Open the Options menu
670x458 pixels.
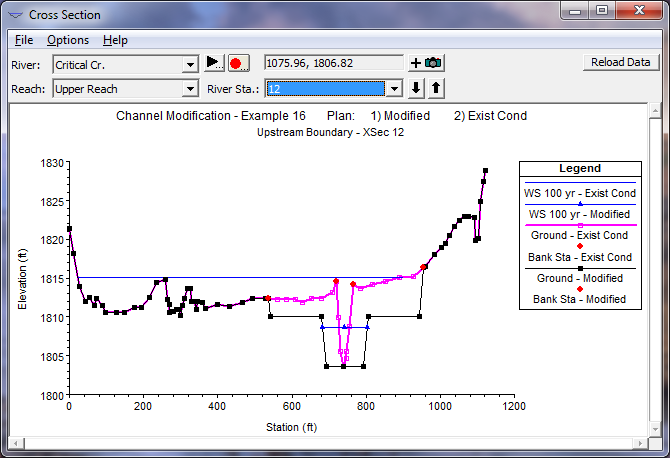tap(68, 40)
